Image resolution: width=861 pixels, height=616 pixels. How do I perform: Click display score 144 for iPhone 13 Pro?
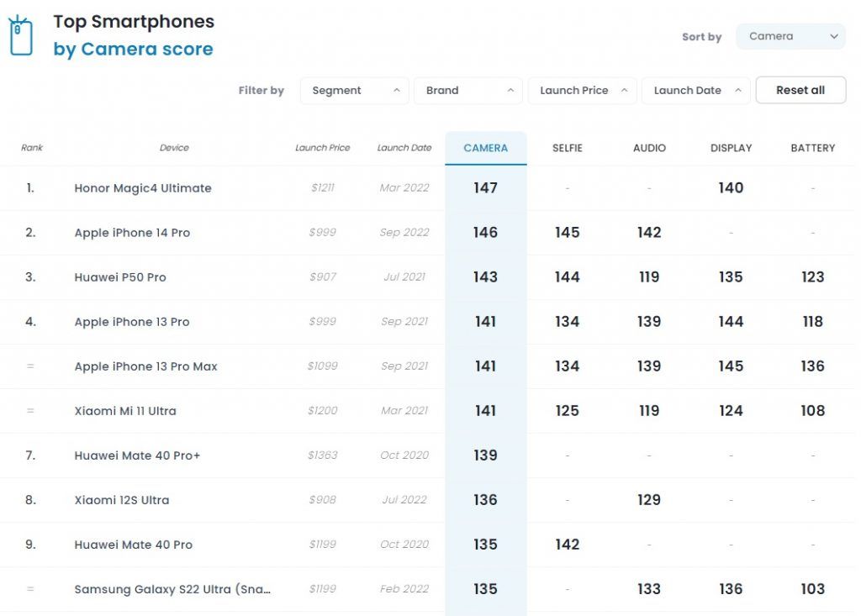tap(731, 322)
